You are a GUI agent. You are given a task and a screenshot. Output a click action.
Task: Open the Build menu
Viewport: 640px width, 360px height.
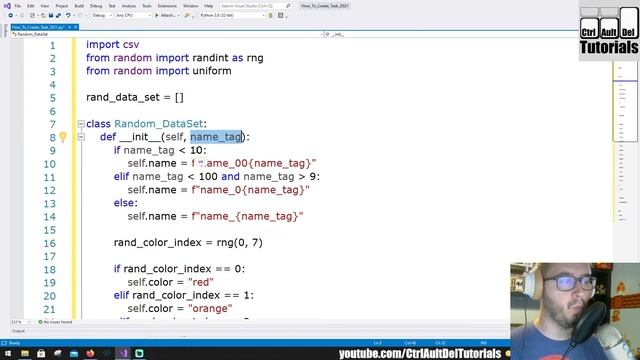79,6
